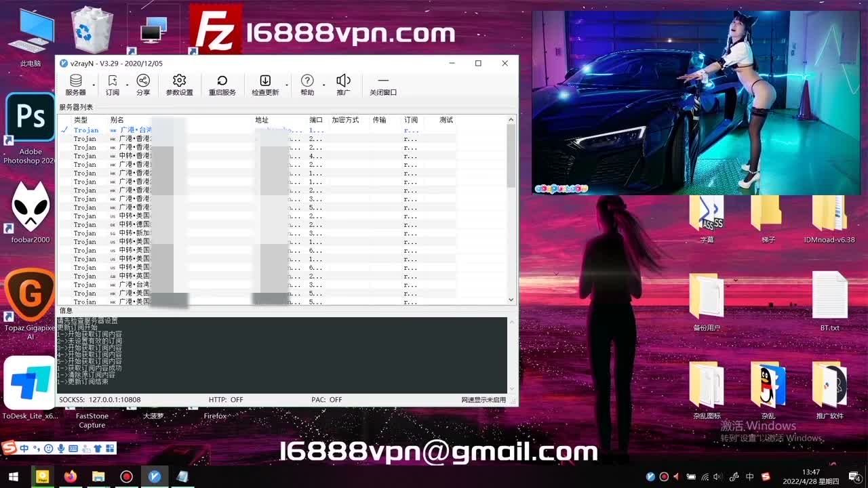Open 此电脑 desktop icon
Image resolution: width=868 pixels, height=488 pixels.
31,38
